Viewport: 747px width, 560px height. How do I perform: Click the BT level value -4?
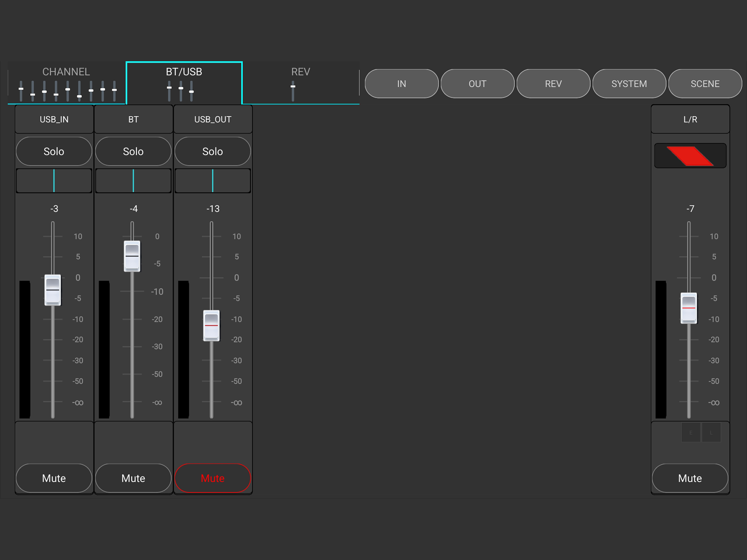point(133,209)
